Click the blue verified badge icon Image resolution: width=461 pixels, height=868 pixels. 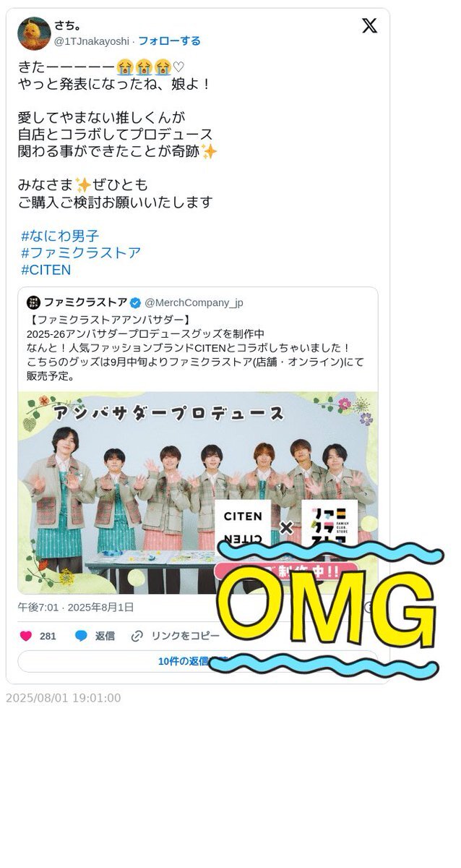coord(135,302)
